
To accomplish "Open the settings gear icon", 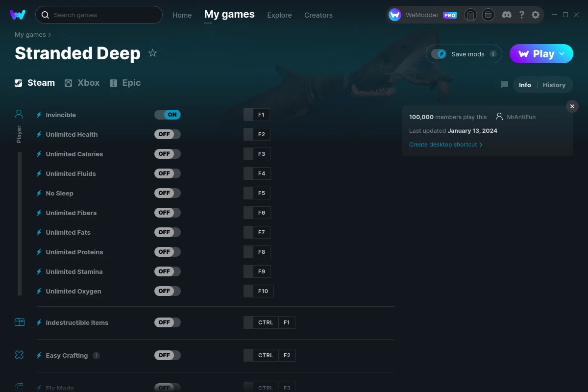I will pos(536,15).
